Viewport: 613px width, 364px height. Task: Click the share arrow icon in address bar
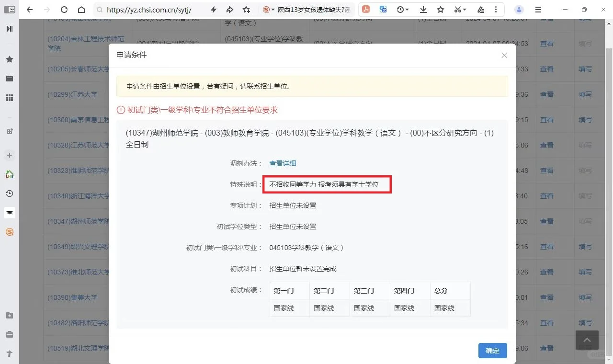229,10
